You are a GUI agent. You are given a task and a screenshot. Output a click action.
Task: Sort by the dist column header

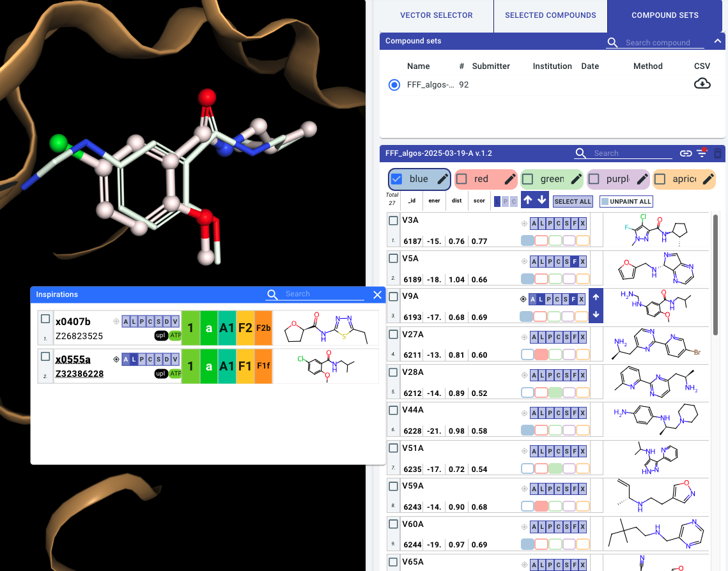457,201
